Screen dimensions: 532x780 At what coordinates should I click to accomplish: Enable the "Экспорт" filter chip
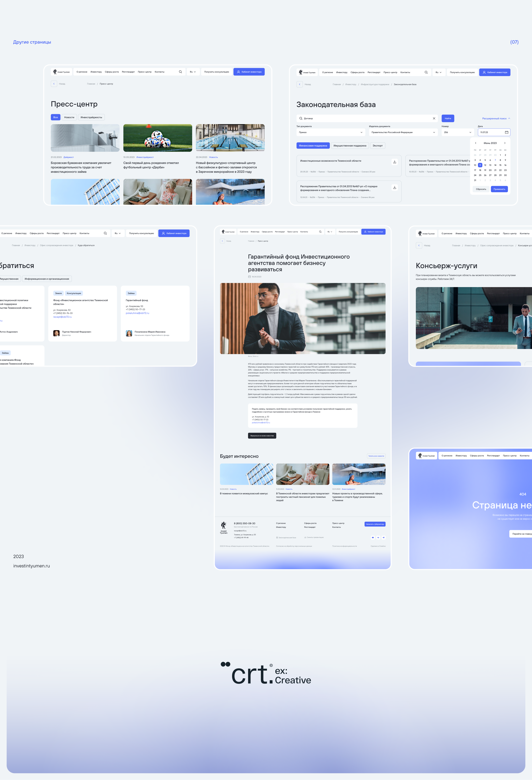coord(377,146)
